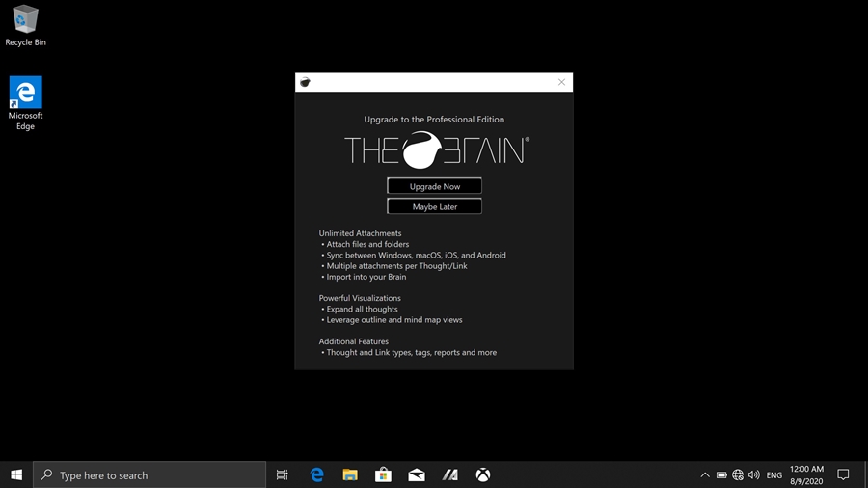Click 'Additional Features' heading
Screen dimensions: 868x488
[353, 341]
